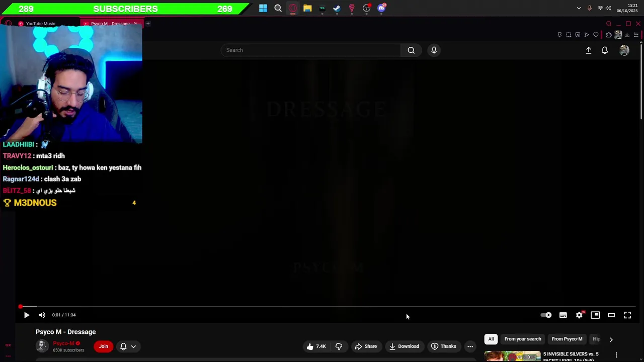Open the taskbar volume control

click(609, 8)
